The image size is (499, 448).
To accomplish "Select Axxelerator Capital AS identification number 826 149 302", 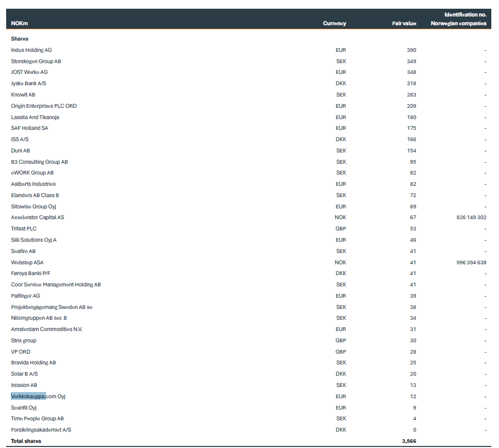I will (x=471, y=218).
